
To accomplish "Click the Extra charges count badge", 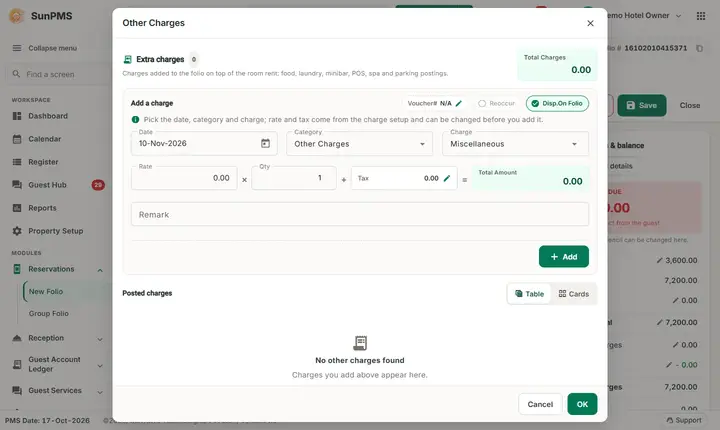I will pos(194,59).
